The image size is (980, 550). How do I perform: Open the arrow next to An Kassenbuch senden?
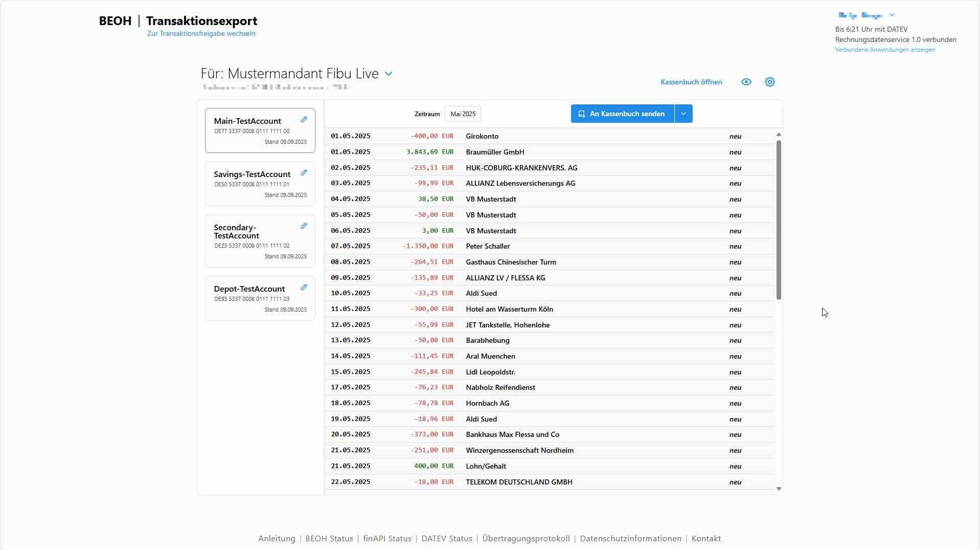coord(683,114)
